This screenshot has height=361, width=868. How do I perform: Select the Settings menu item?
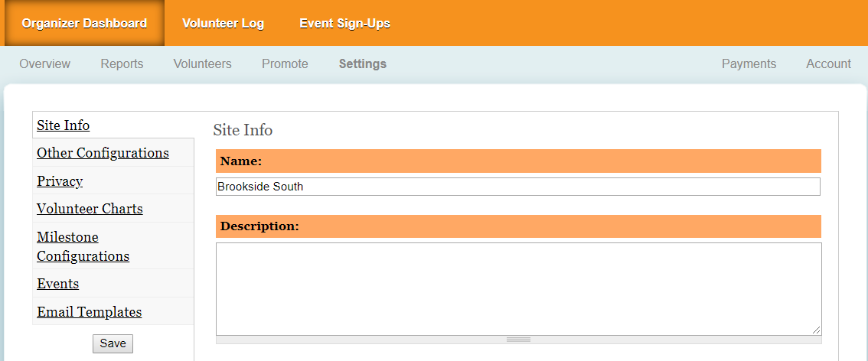pyautogui.click(x=362, y=64)
